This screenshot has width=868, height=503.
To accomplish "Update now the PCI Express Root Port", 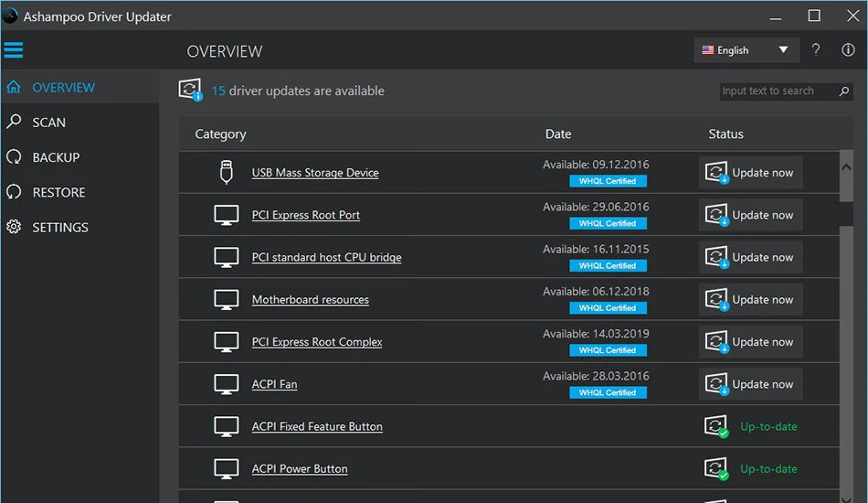I will tap(750, 215).
